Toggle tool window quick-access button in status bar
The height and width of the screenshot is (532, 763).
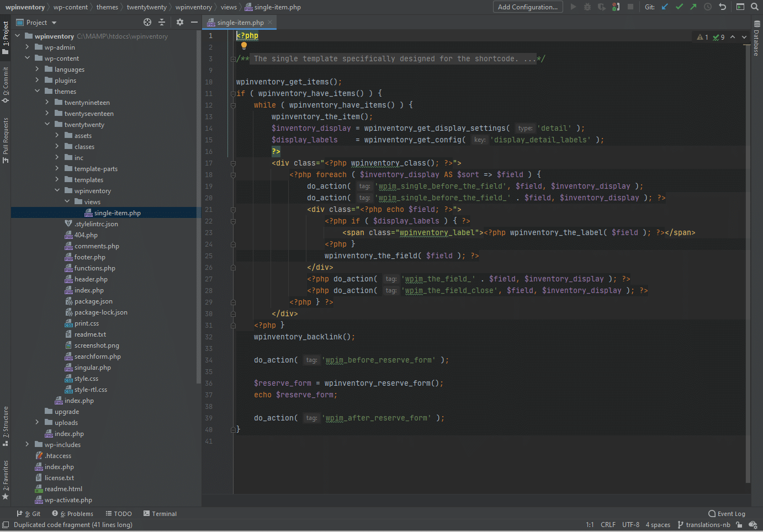point(6,525)
